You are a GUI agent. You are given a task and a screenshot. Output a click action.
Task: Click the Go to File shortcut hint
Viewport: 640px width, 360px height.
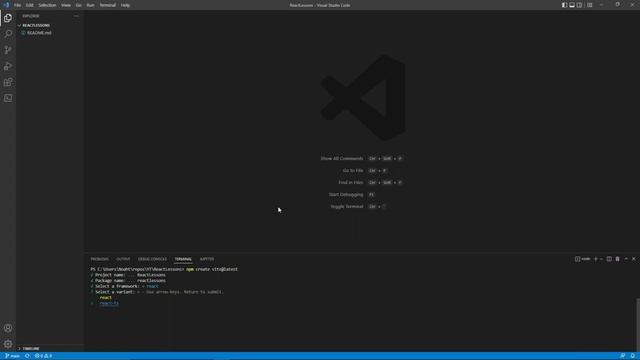[x=365, y=171]
